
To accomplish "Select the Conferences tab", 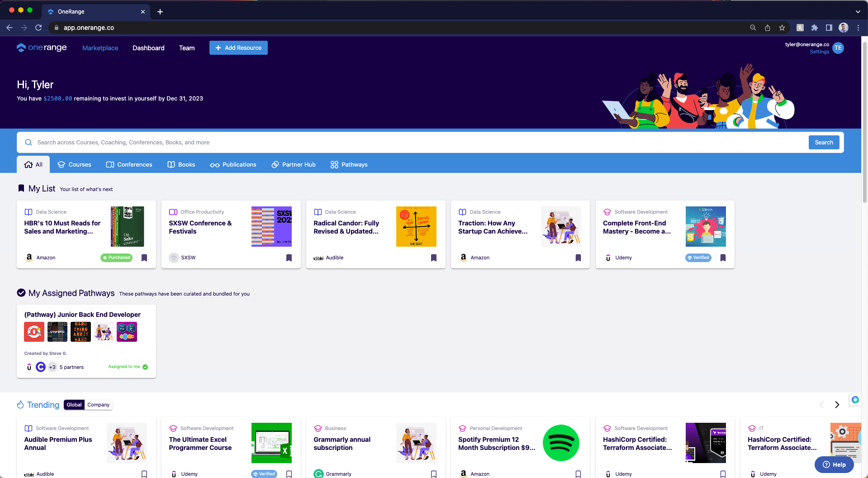I will pos(129,165).
